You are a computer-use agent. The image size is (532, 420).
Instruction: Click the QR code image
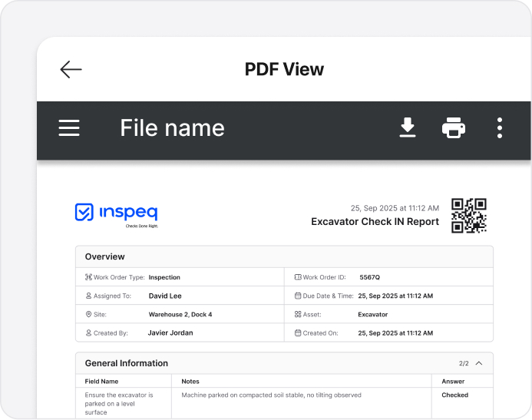pos(469,216)
